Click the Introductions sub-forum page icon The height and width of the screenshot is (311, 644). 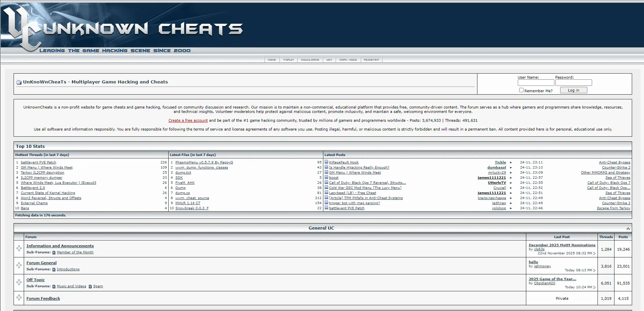pos(54,269)
